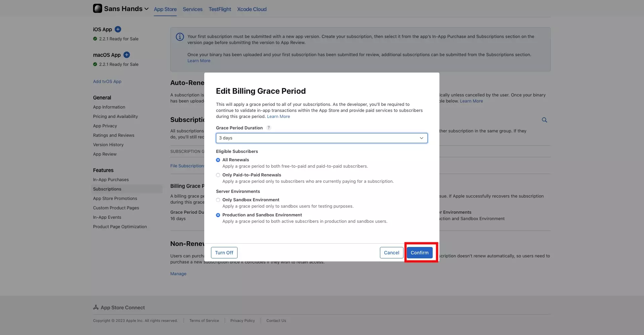The width and height of the screenshot is (644, 335).
Task: Switch to the TestFlight tab
Action: coord(220,9)
